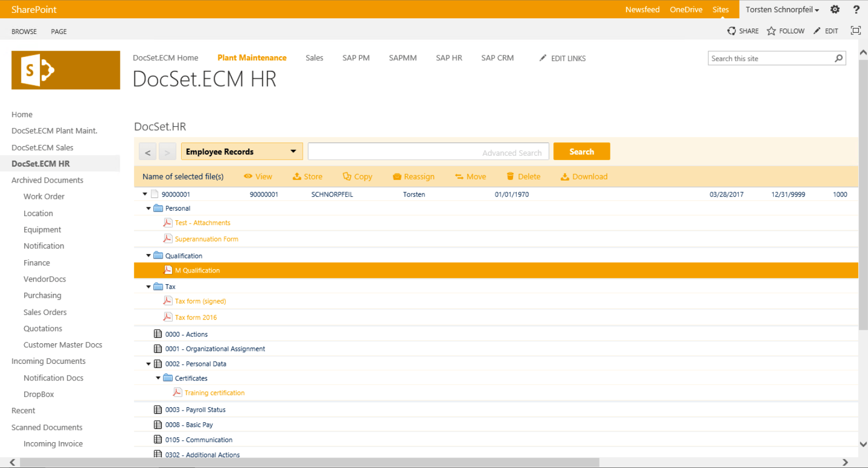Click the search magnifier icon

838,59
